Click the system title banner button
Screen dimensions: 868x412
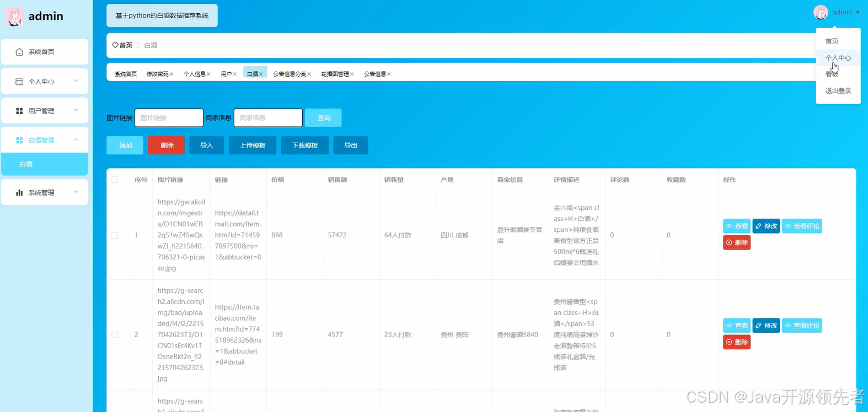click(162, 15)
